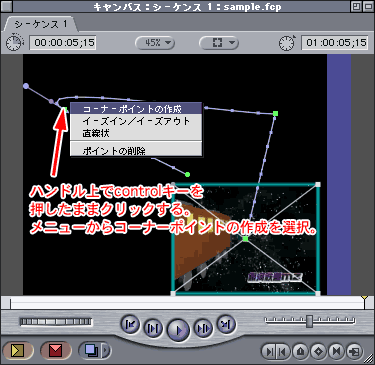This screenshot has height=365, width=375.
Task: Click Play Around Current Frame button
Action: pos(203,328)
